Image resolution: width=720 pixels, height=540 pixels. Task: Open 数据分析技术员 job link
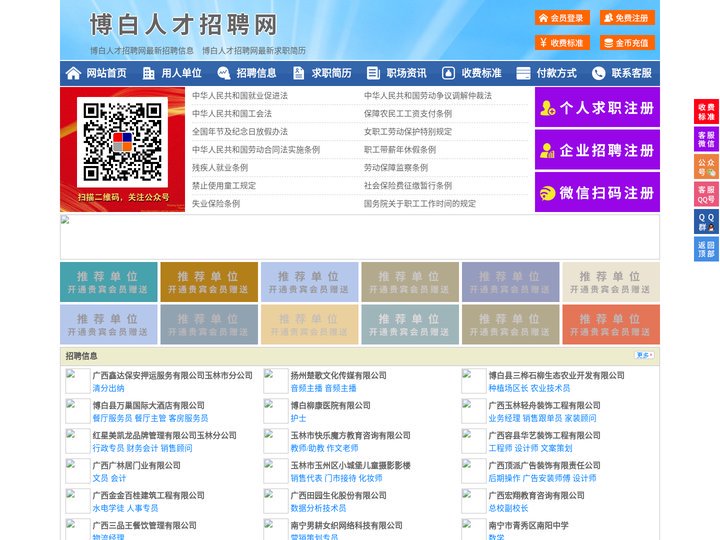[x=318, y=508]
